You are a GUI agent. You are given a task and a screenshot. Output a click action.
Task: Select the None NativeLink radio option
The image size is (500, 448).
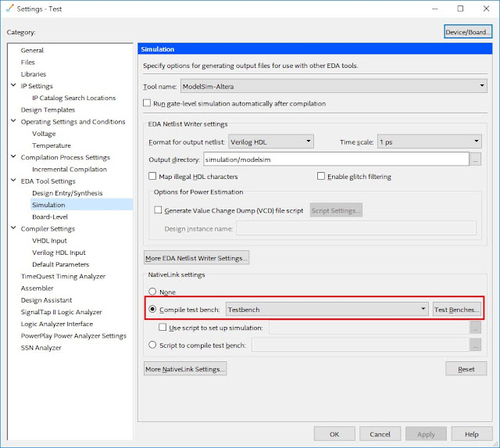coord(152,292)
